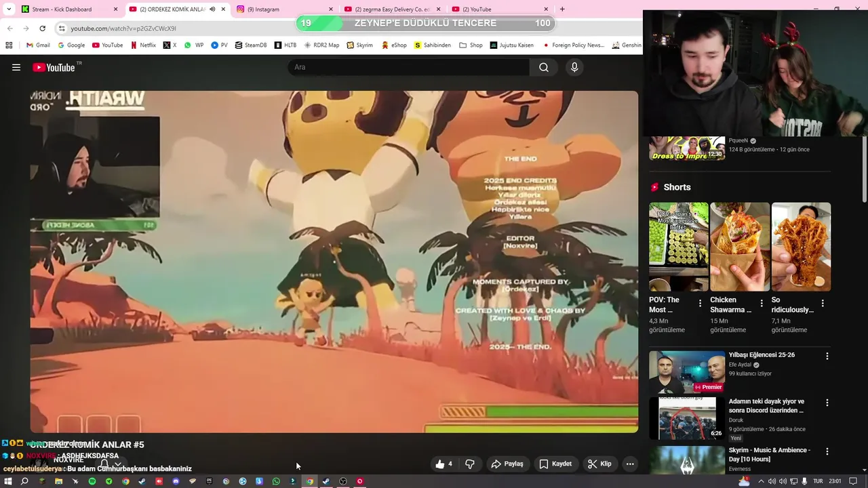Open the WP WhatsApp bookmark

click(194, 45)
